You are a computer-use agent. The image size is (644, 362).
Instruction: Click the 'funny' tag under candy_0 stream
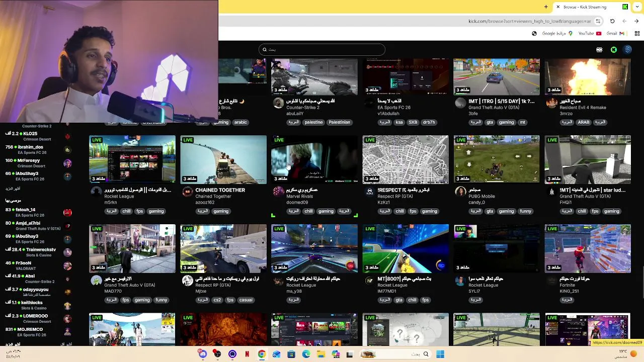[526, 211]
